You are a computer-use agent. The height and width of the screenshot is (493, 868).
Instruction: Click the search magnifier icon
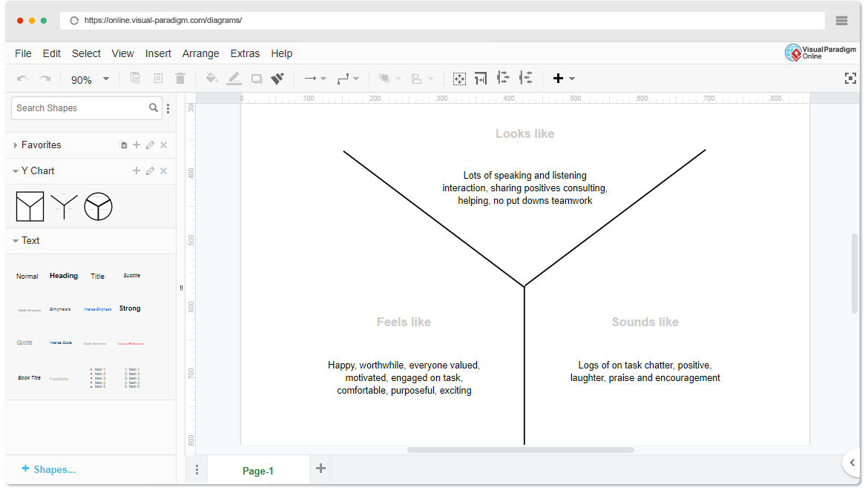coord(154,108)
